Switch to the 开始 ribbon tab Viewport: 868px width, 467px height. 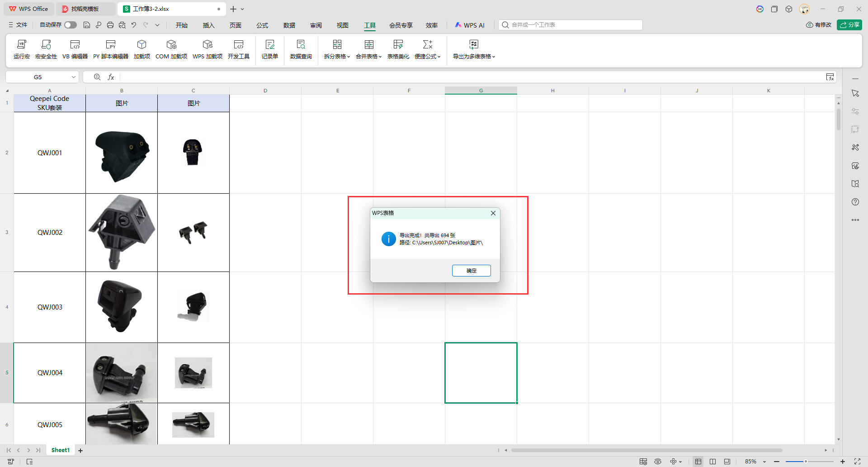[x=182, y=25]
